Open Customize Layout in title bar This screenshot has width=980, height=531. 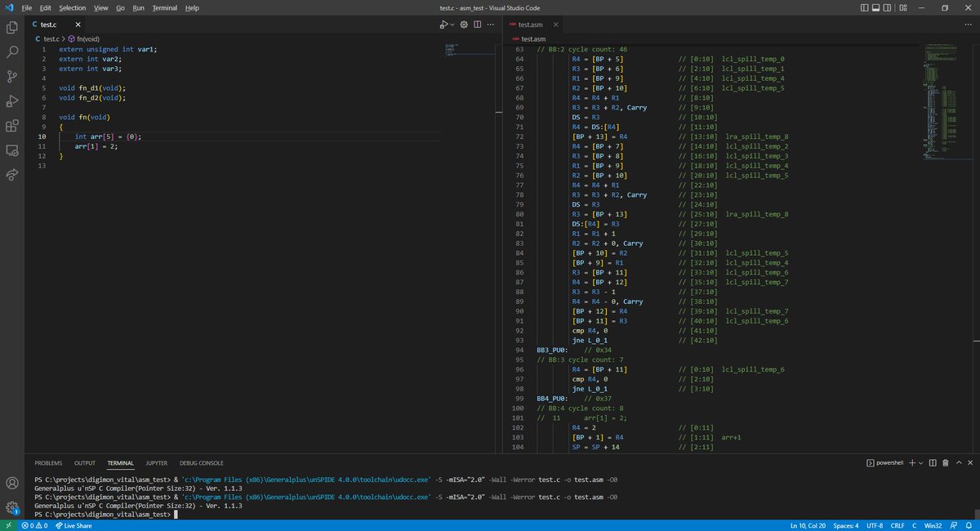[904, 7]
